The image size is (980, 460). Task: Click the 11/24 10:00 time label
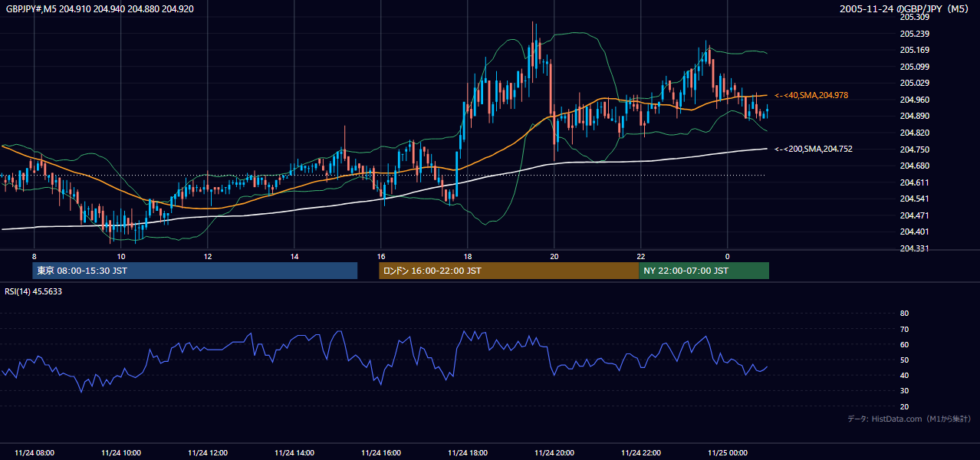[x=120, y=452]
